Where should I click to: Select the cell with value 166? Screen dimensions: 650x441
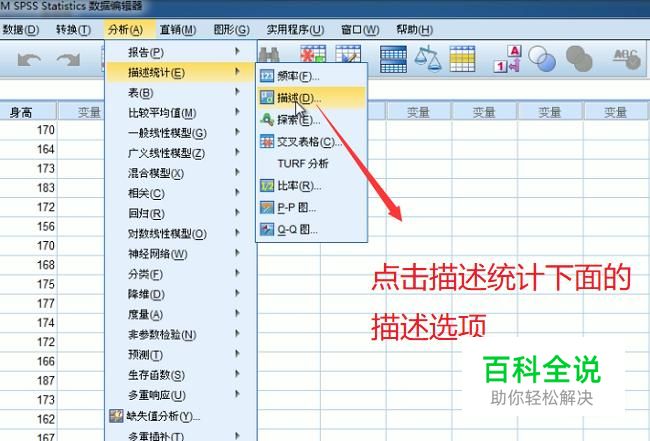point(28,361)
